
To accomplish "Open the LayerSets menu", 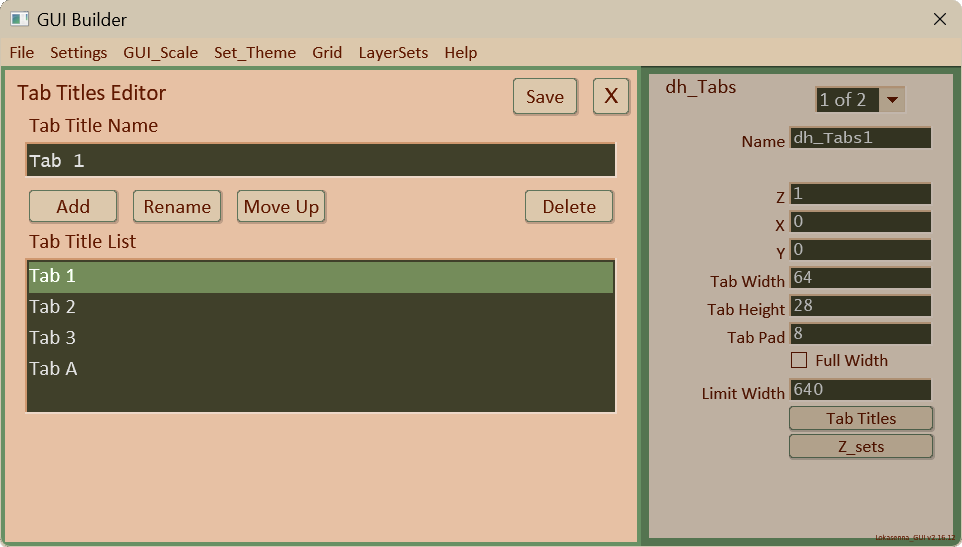I will [393, 53].
